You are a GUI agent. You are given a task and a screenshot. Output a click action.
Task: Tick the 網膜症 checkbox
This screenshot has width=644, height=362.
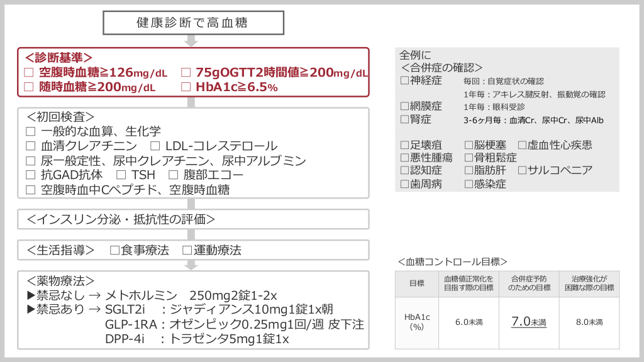tap(404, 106)
